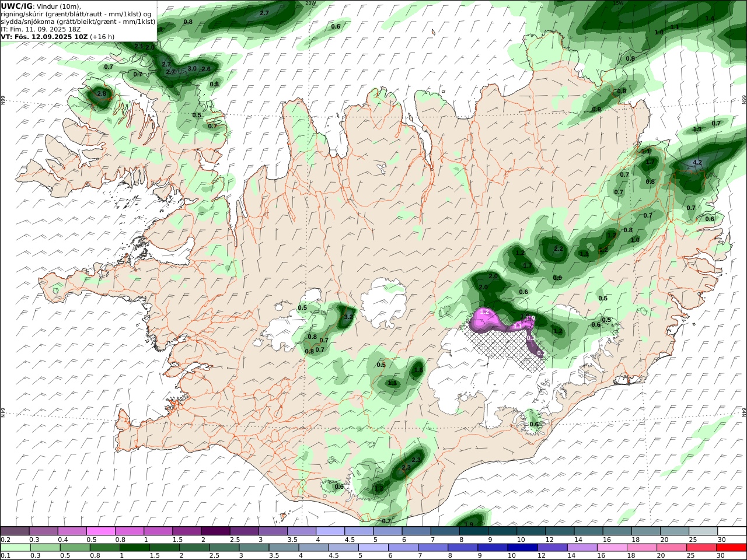Click the 2.2 precipitation value in the east
This screenshot has height=560, width=747.
558,249
